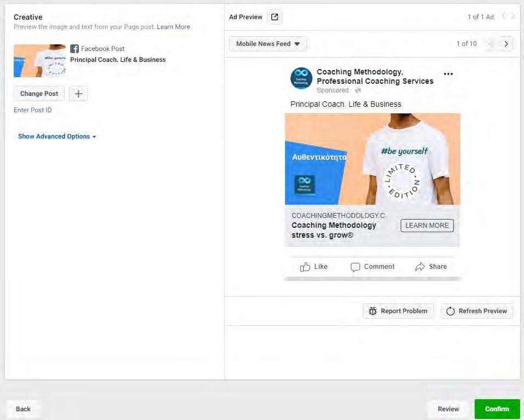Screen dimensions: 524x420
Task: Click the '1 of 1 Ad' counter text
Action: tap(481, 17)
